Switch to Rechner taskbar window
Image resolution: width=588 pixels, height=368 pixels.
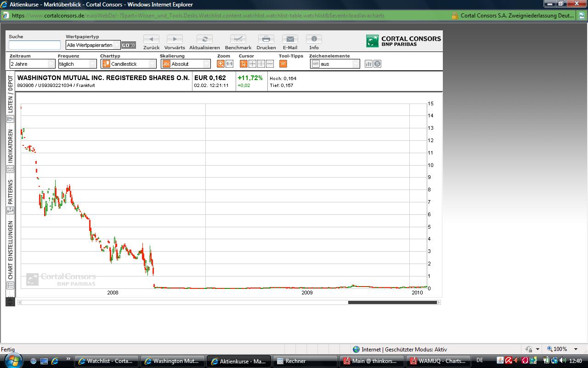click(305, 361)
